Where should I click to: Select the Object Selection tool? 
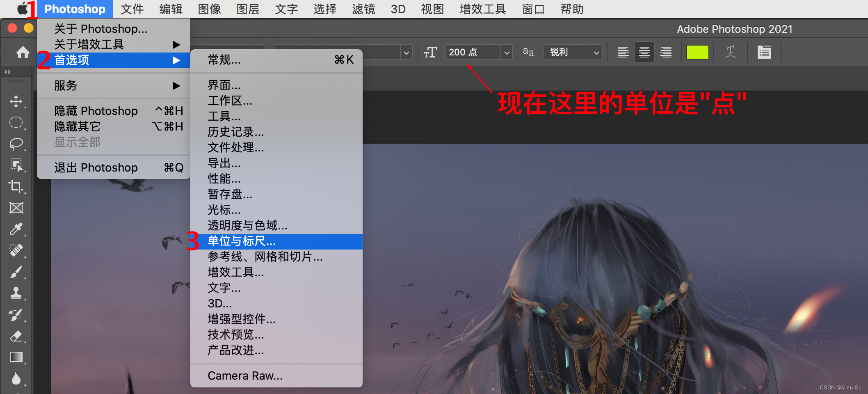point(16,165)
